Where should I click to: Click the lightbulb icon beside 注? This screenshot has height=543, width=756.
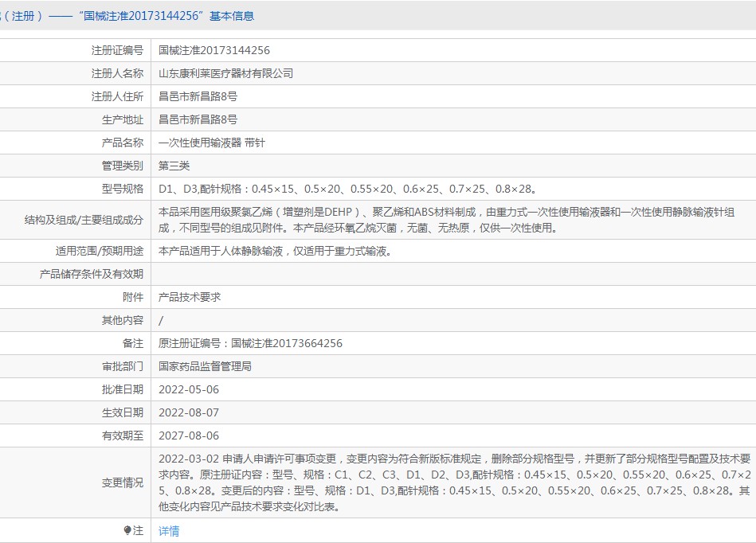click(127, 530)
